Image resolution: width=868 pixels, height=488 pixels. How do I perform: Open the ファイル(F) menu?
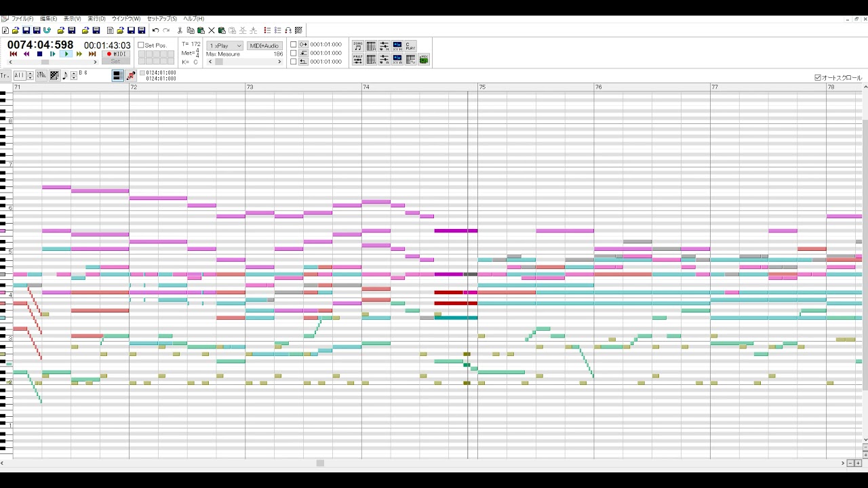click(x=22, y=19)
